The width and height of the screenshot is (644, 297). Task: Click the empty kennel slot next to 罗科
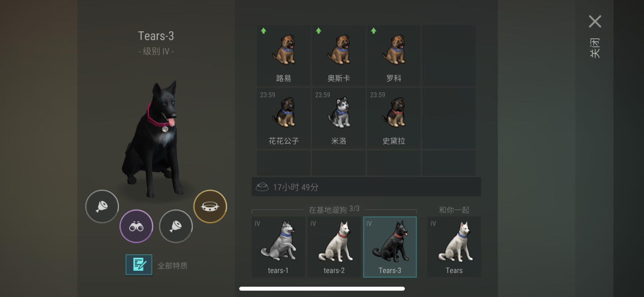coord(448,56)
